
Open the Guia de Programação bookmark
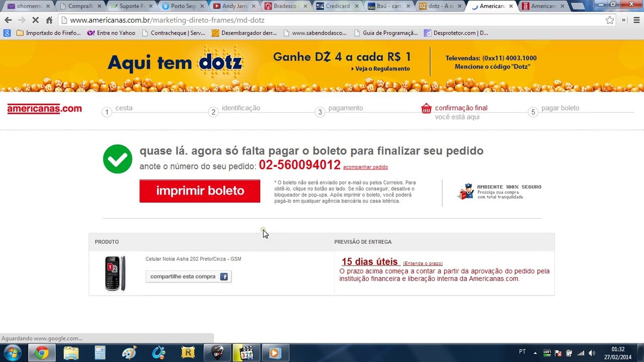click(x=385, y=33)
